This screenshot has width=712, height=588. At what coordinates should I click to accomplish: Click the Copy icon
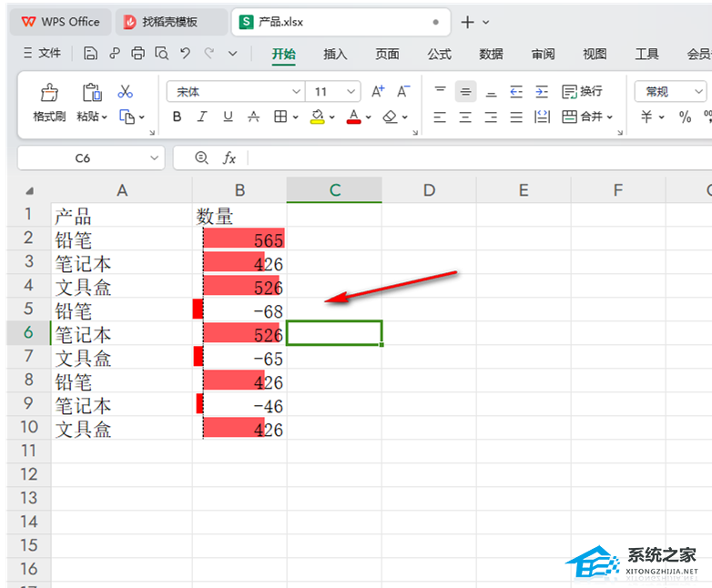click(x=127, y=117)
